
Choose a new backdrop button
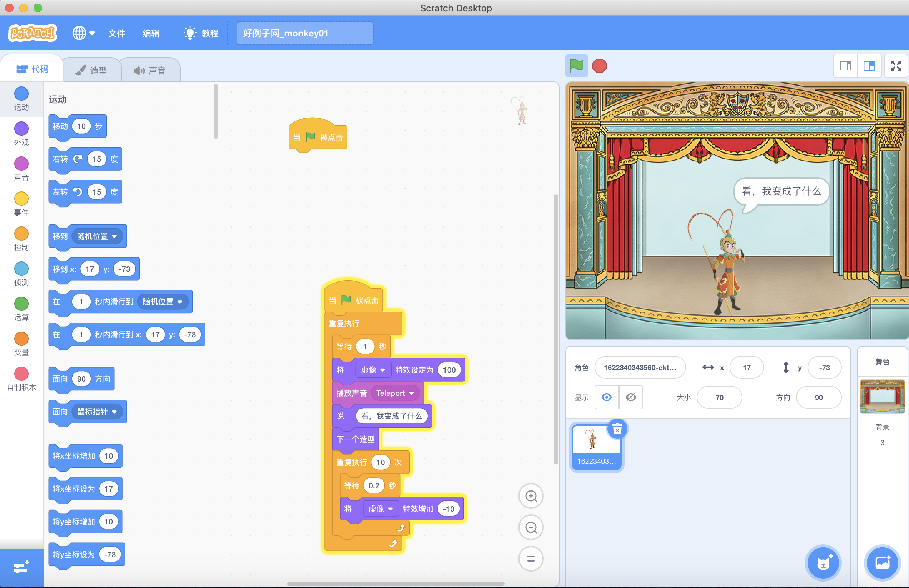(x=882, y=563)
